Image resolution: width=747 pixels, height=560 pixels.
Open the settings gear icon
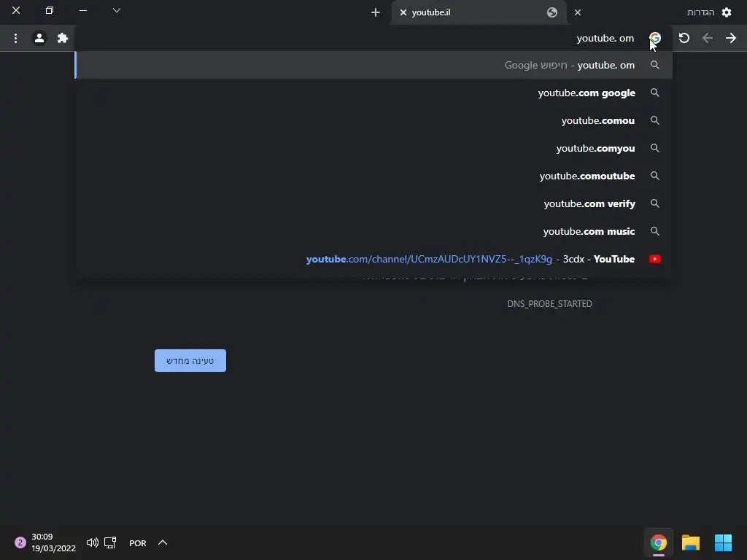point(727,12)
